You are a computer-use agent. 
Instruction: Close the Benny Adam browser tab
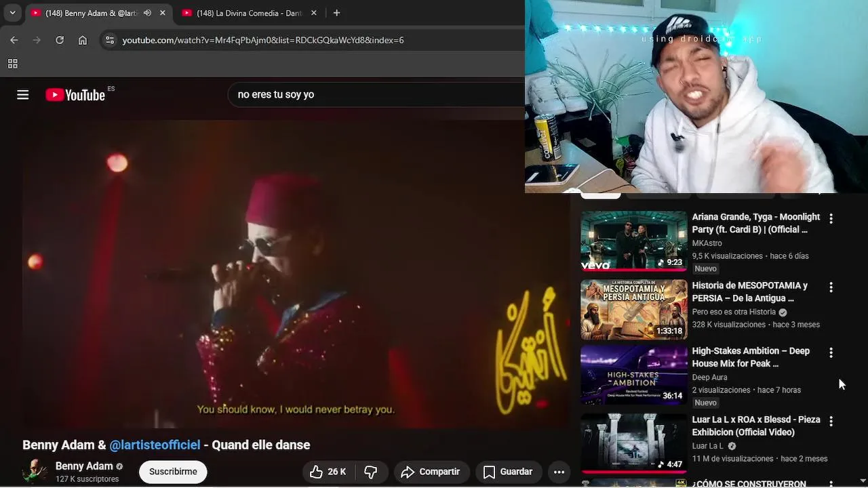coord(163,13)
